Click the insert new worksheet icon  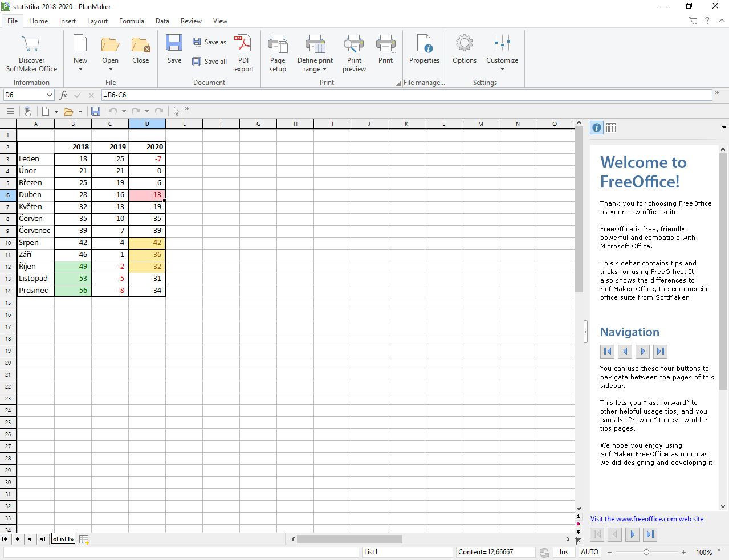click(x=84, y=539)
